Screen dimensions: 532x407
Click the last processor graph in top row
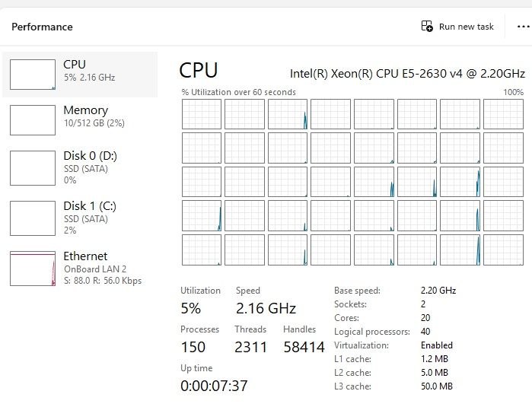click(x=503, y=114)
